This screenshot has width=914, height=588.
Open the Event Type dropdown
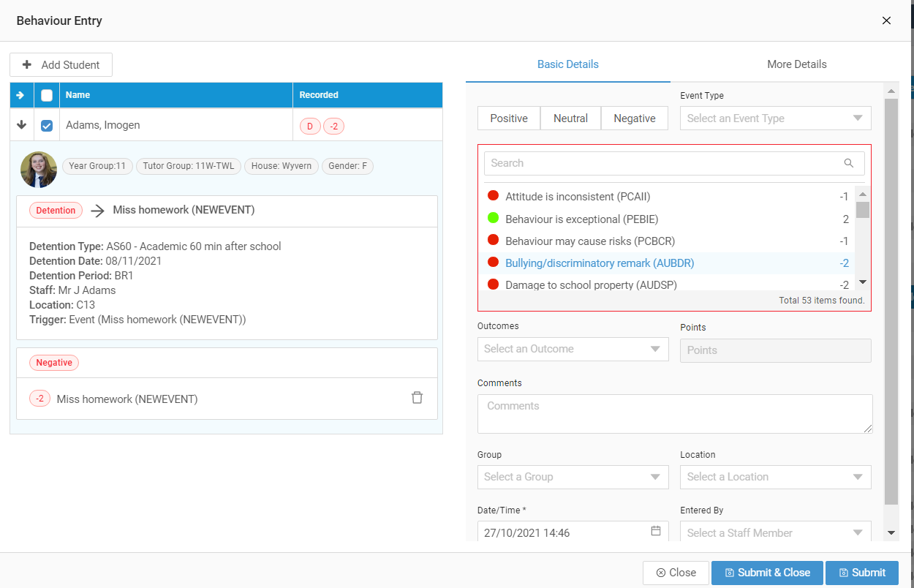[775, 118]
